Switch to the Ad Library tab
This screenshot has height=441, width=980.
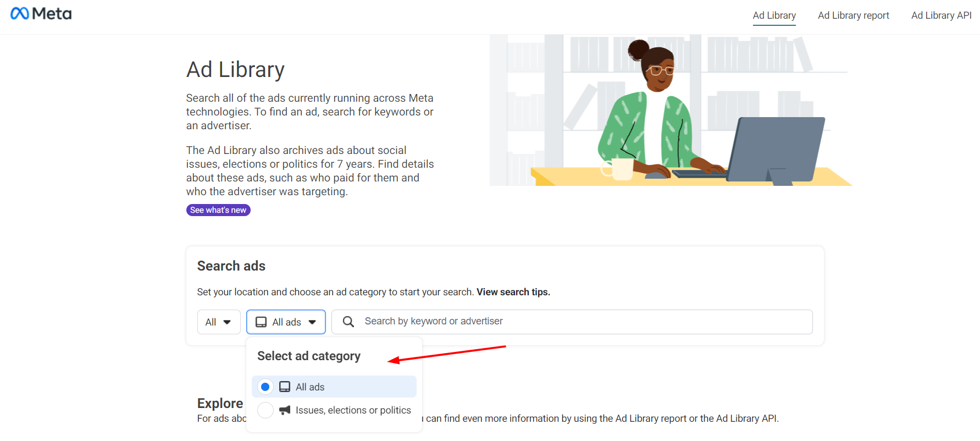774,15
